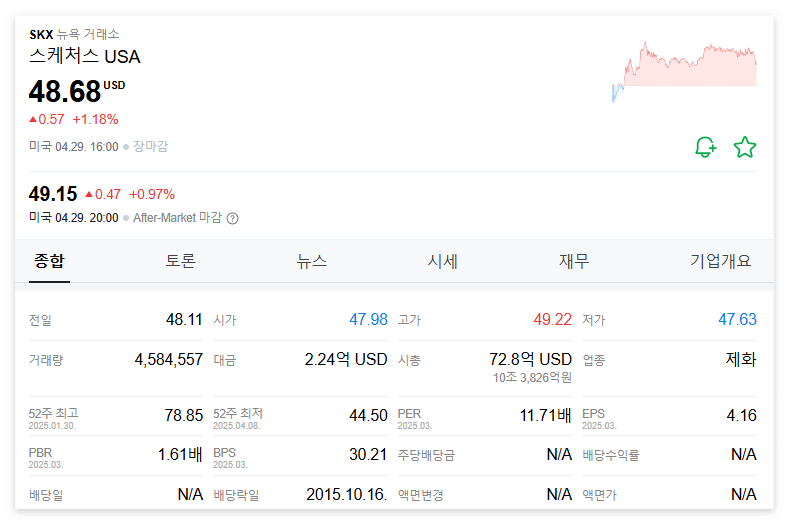Image resolution: width=789 pixels, height=524 pixels.
Task: Click the previous close value 48.11
Action: [x=184, y=319]
